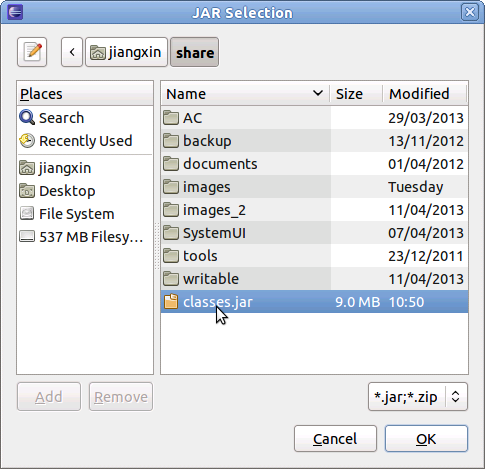
Task: Sort files by Name column arrow
Action: click(x=318, y=93)
